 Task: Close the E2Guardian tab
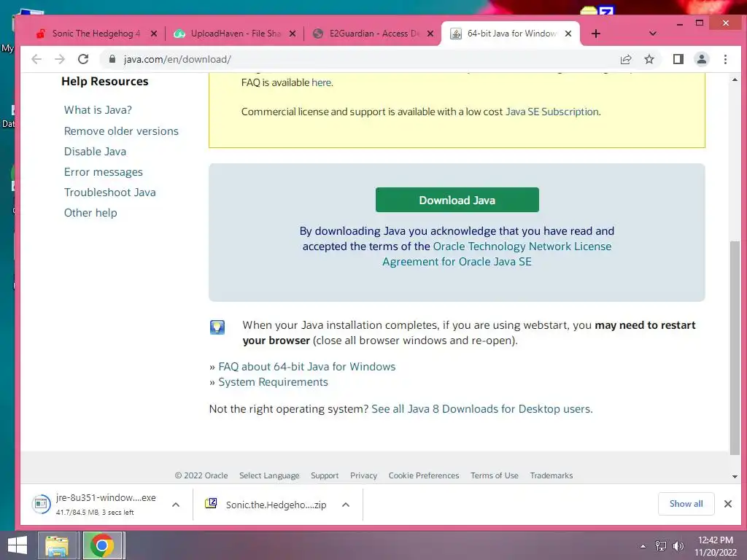[x=430, y=34]
